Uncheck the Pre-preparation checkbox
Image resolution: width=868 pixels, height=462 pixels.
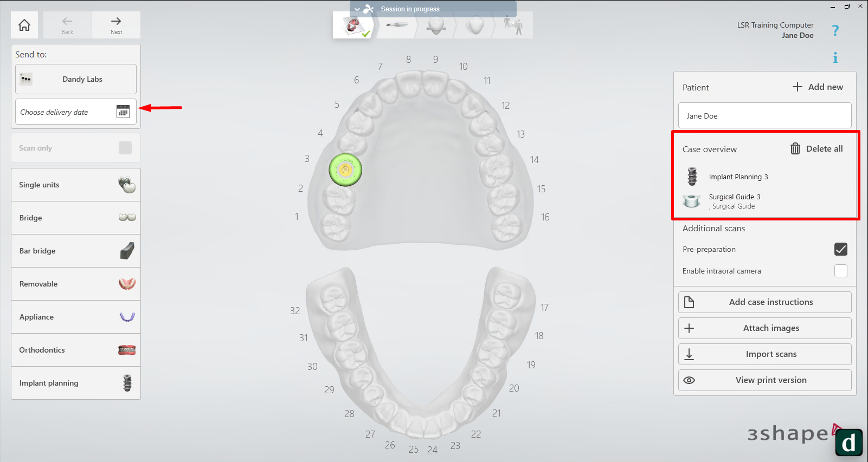840,249
